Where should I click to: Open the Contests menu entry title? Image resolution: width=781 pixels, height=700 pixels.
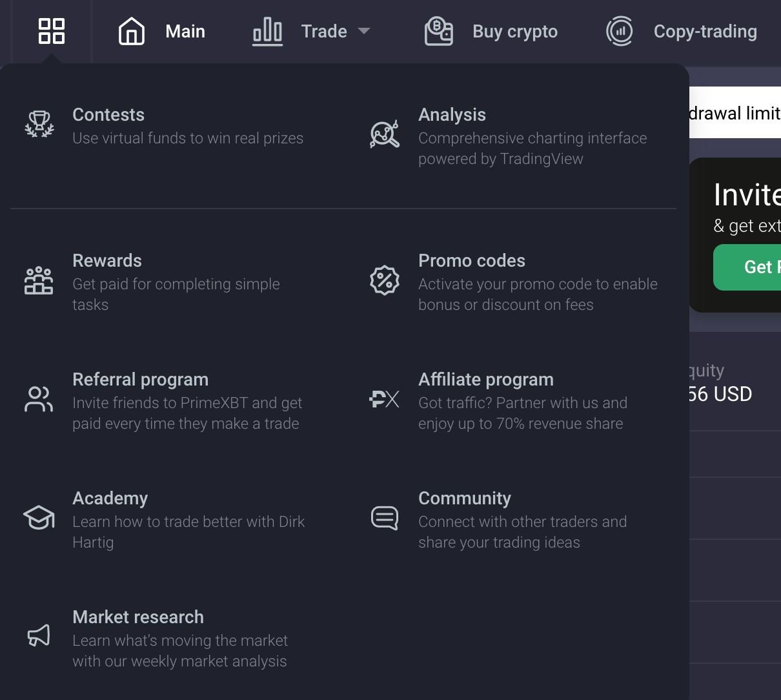108,115
